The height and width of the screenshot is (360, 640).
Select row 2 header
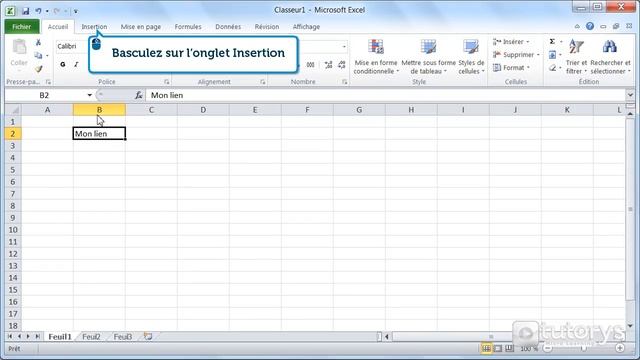point(13,133)
